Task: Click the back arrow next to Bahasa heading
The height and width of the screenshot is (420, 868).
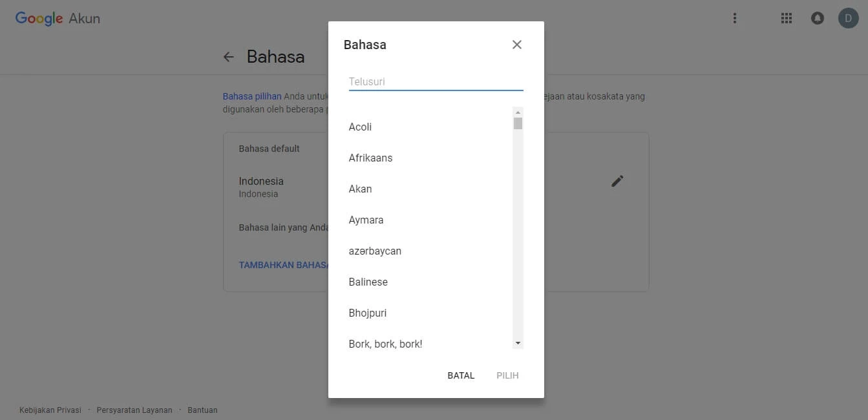Action: [x=229, y=57]
